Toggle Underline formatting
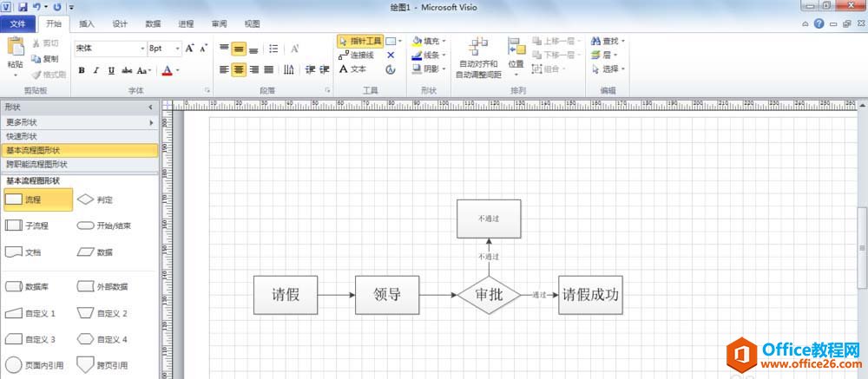 pyautogui.click(x=111, y=70)
